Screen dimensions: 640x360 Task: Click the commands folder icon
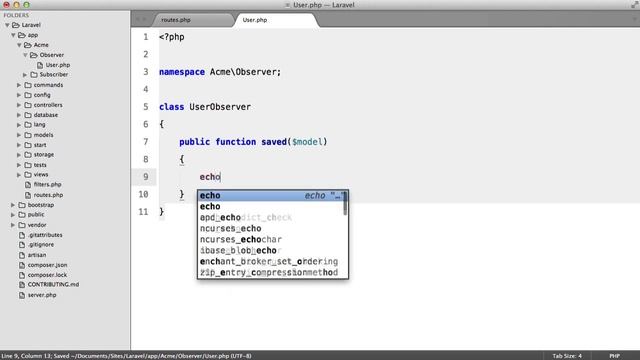[x=28, y=85]
